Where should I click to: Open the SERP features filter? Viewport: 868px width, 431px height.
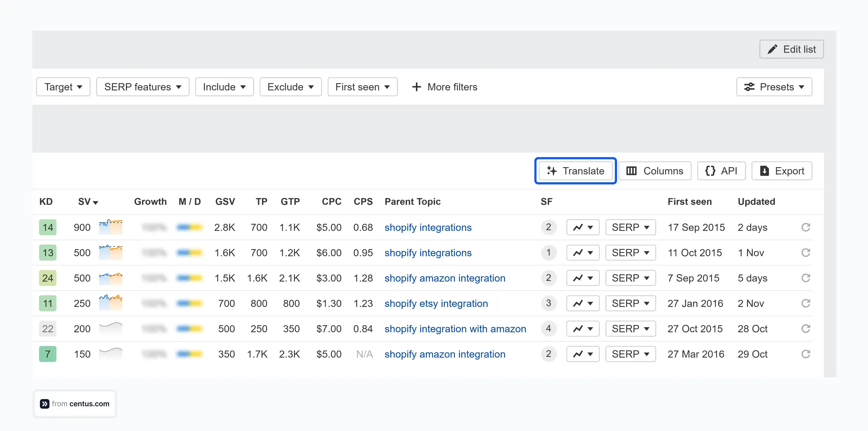tap(143, 87)
